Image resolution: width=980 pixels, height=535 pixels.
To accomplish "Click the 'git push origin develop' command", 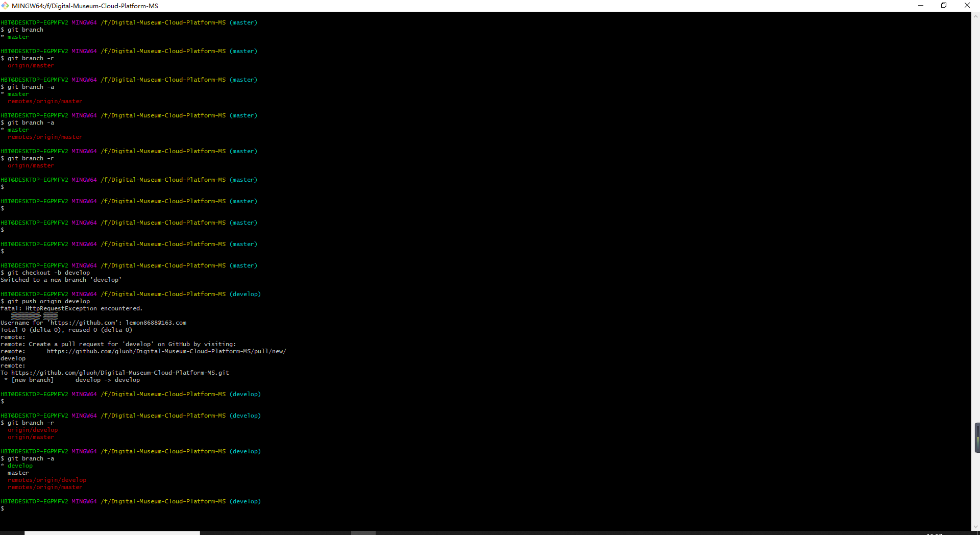I will click(48, 301).
